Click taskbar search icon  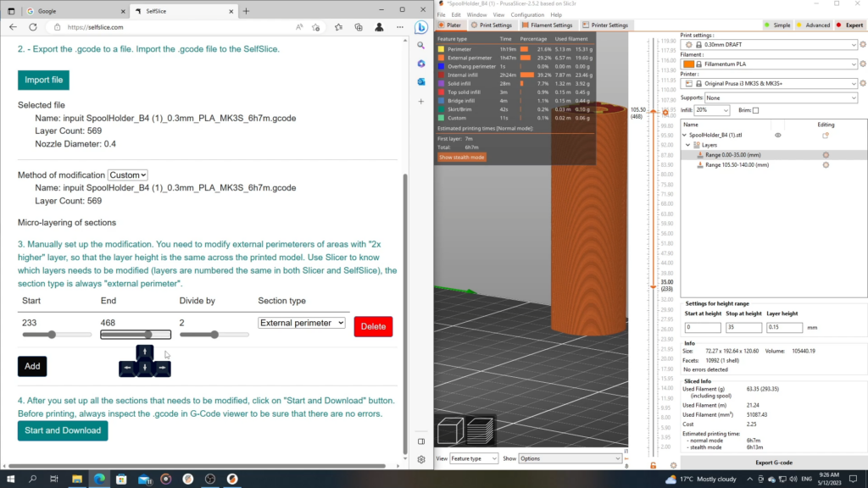33,480
